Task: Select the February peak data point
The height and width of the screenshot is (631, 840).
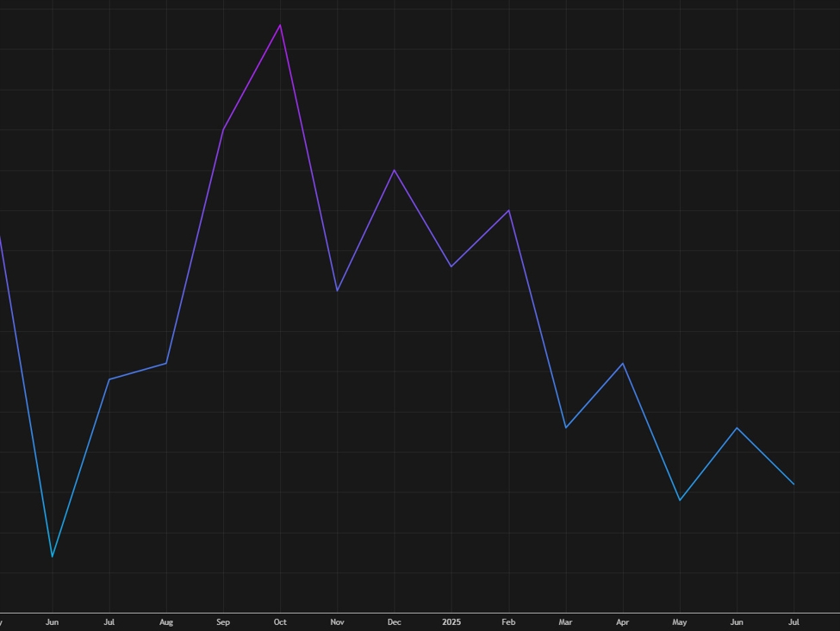Action: coord(509,210)
